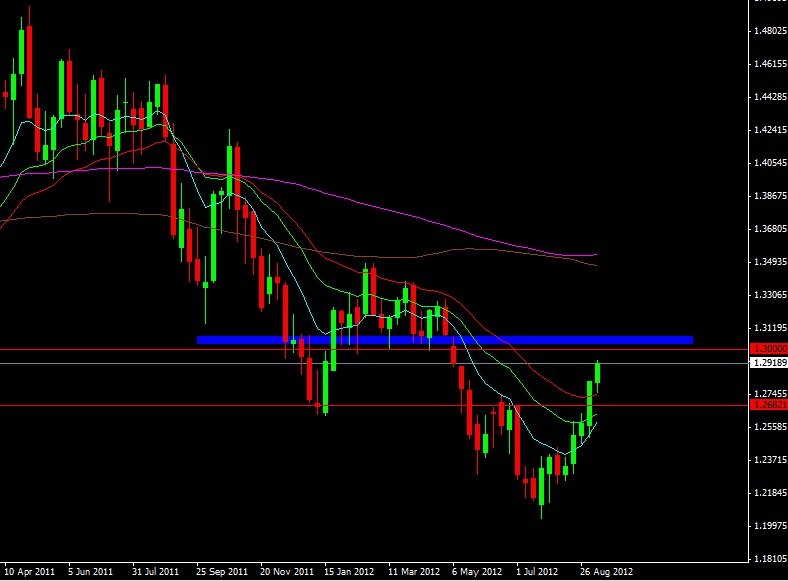Select the red 1.26821 price level tag
This screenshot has height=581, width=788.
(x=768, y=405)
